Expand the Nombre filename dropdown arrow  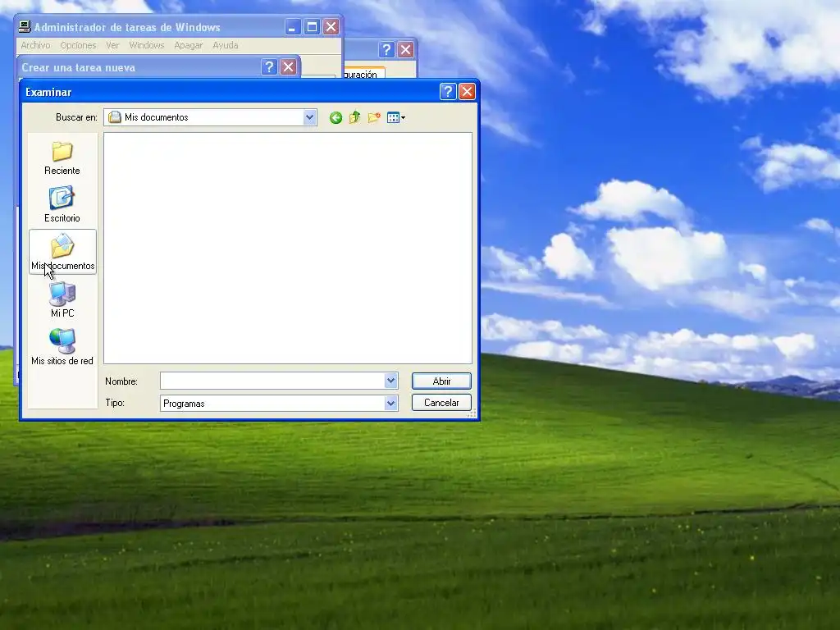click(x=391, y=381)
